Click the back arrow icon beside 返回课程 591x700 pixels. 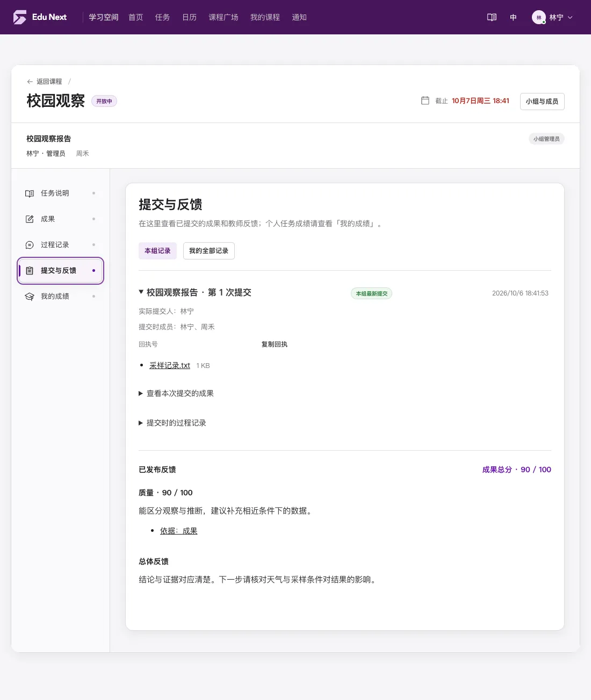[x=30, y=82]
